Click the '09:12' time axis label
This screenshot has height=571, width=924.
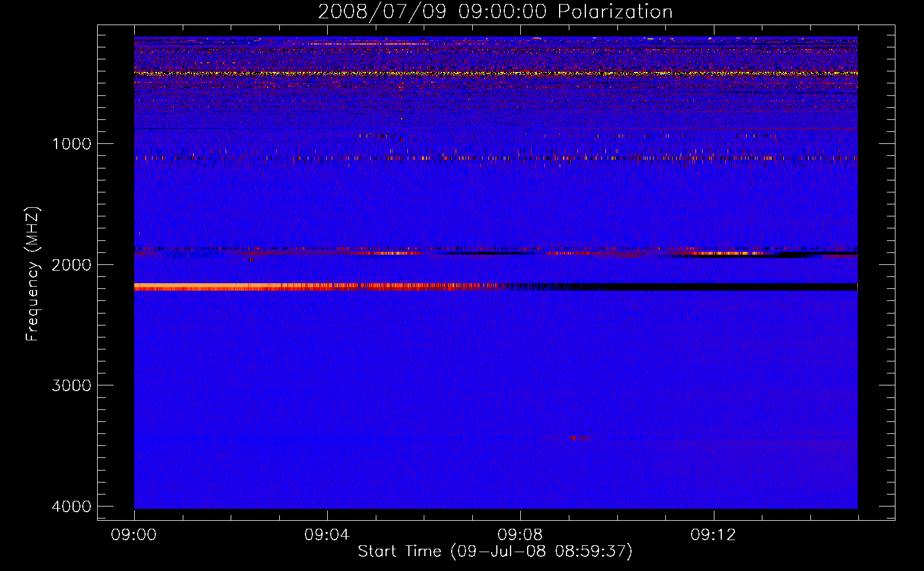point(713,535)
